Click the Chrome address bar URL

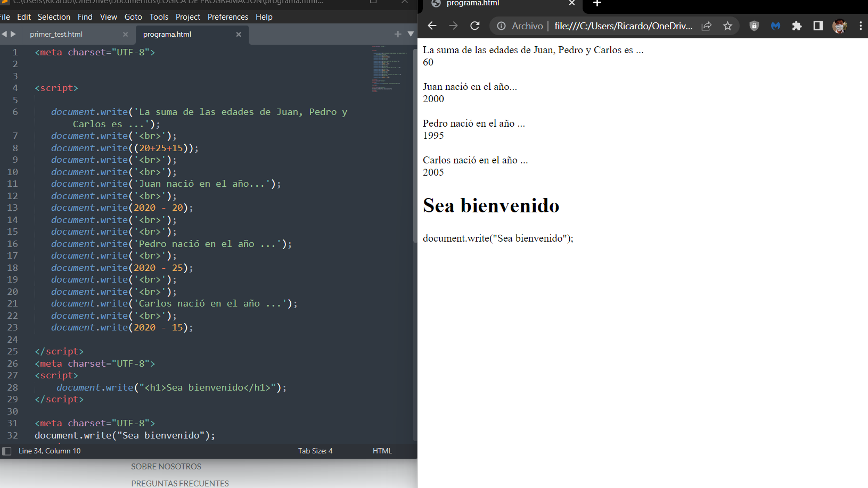point(623,26)
